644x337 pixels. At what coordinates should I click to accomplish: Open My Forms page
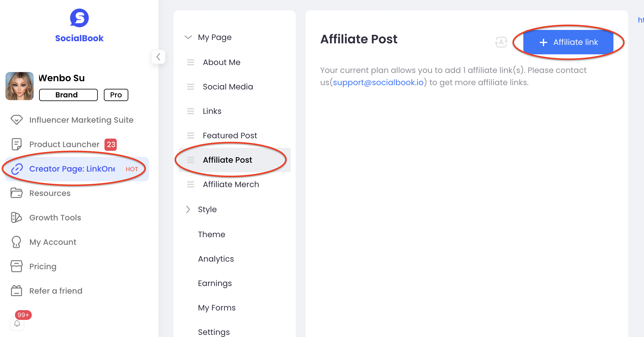pos(217,308)
